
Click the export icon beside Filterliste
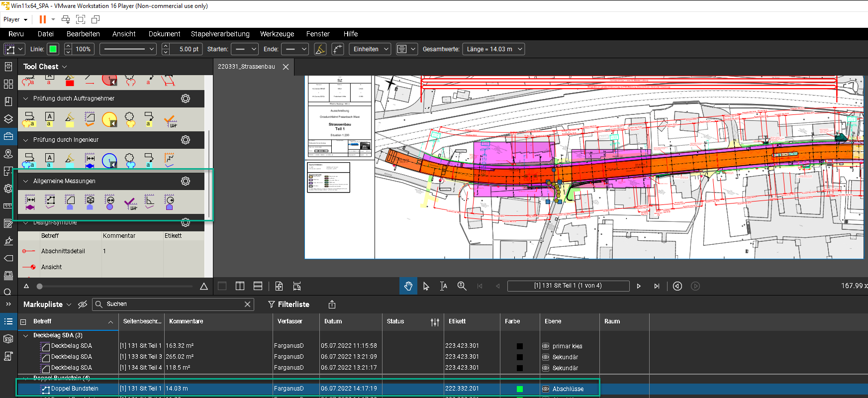(x=332, y=304)
